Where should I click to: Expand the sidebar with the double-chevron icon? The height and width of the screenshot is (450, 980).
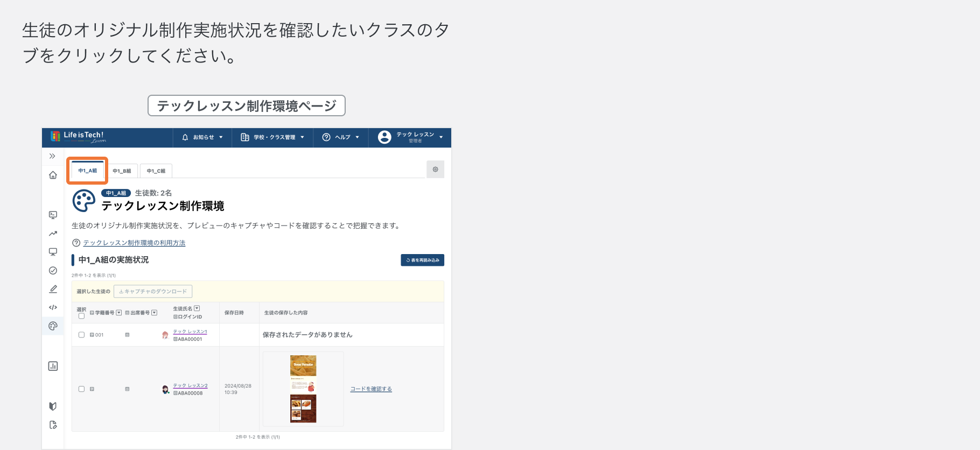[52, 156]
